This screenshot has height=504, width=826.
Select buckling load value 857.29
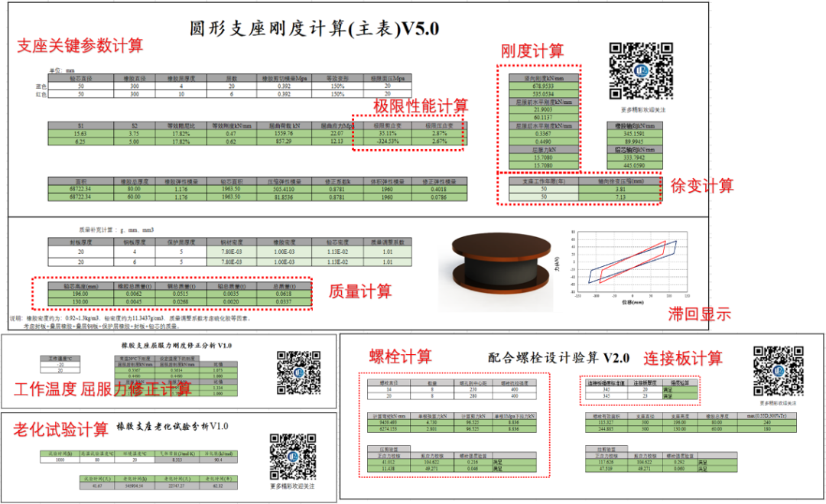[284, 141]
